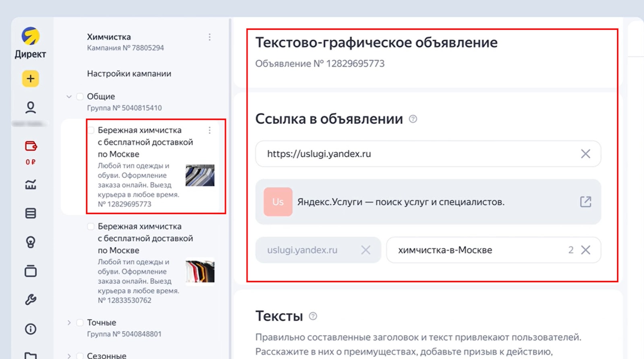This screenshot has width=644, height=359.
Task: Clear the https://uslugi.yandex.ru link field
Action: coord(586,154)
